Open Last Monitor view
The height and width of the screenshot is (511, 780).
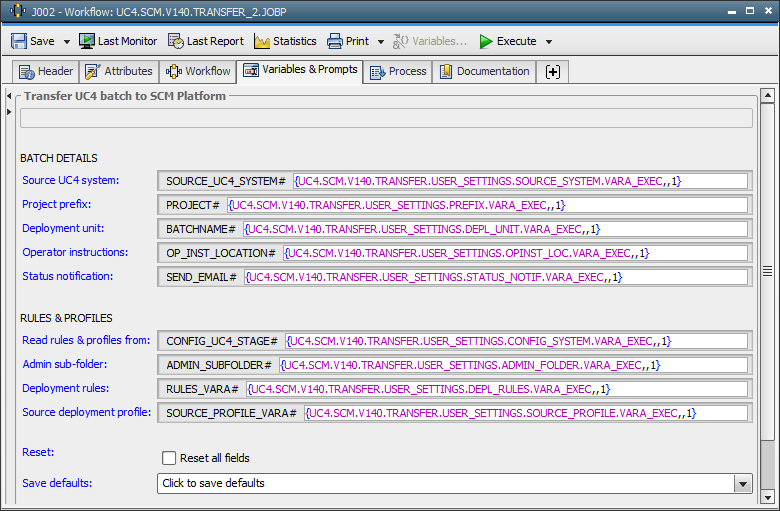(x=118, y=41)
